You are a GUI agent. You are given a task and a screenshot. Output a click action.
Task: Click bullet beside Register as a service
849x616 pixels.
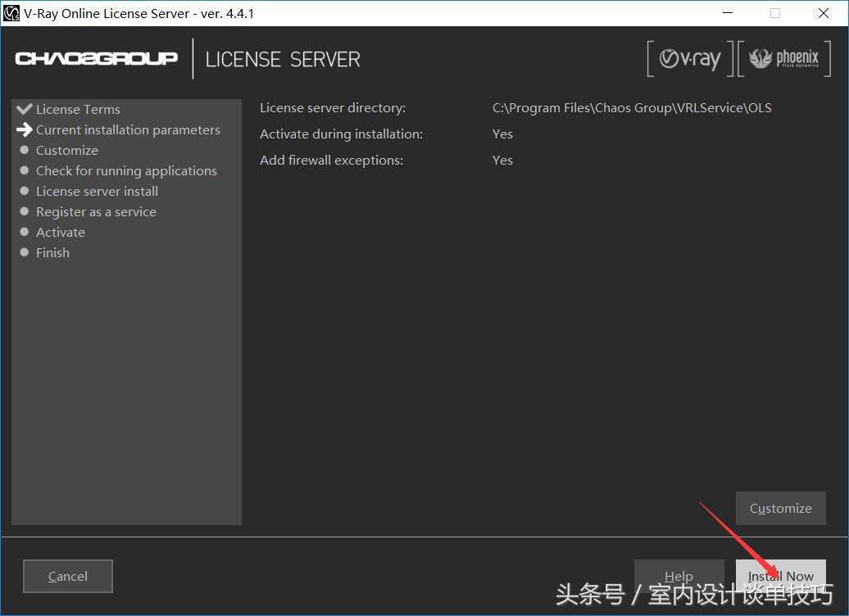click(x=25, y=211)
